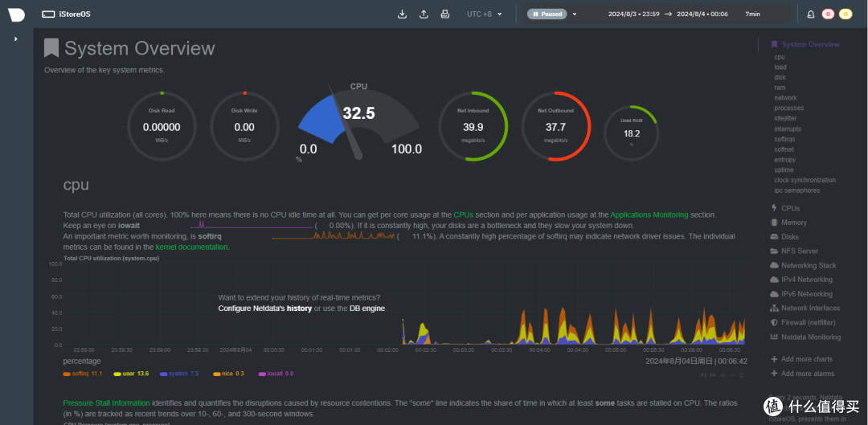
Task: Jump to processes subsection in right menu
Action: tap(789, 108)
